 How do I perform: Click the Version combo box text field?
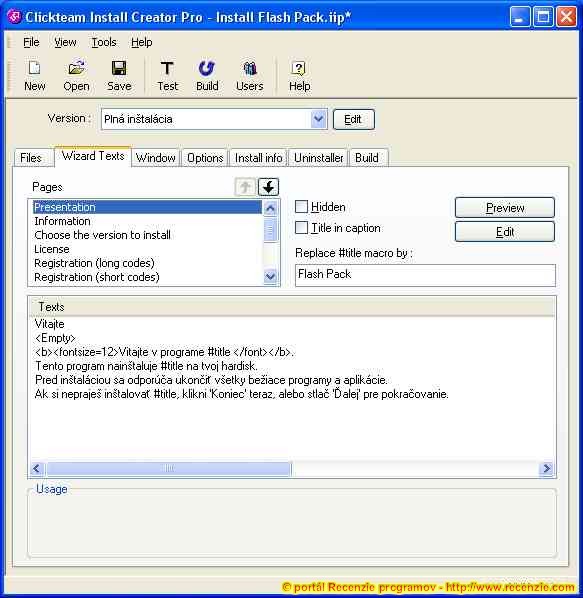click(x=206, y=119)
